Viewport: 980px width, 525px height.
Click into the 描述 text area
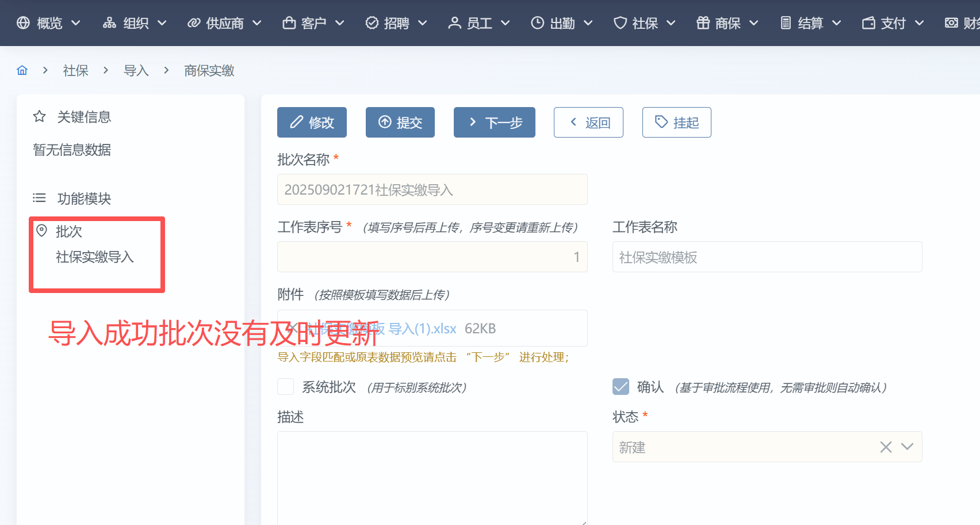pos(432,477)
